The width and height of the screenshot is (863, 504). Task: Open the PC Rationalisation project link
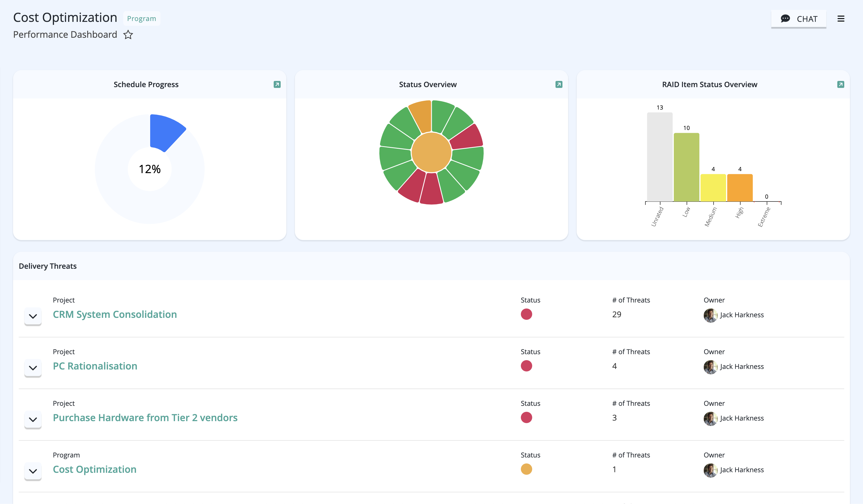tap(95, 366)
